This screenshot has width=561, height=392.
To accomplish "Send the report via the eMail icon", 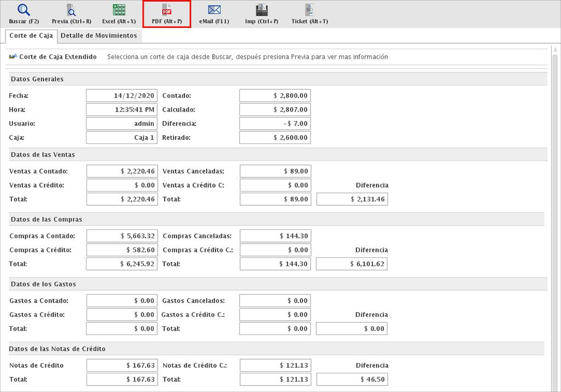I will coord(214,10).
